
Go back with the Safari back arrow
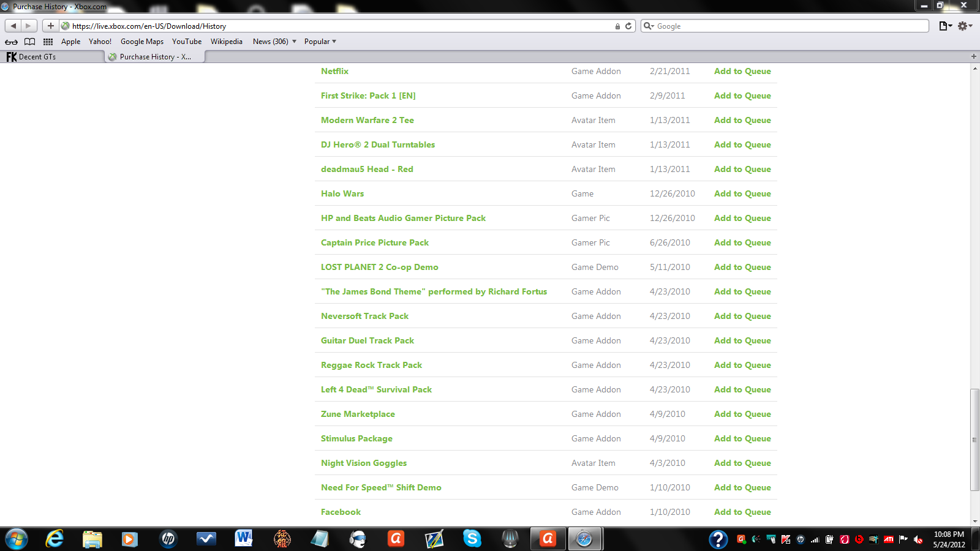coord(13,26)
